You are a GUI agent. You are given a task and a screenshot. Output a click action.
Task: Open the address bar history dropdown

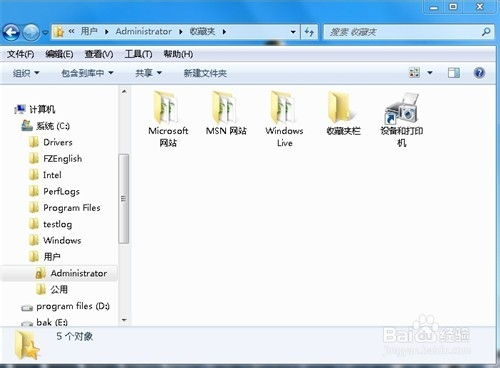click(x=293, y=32)
